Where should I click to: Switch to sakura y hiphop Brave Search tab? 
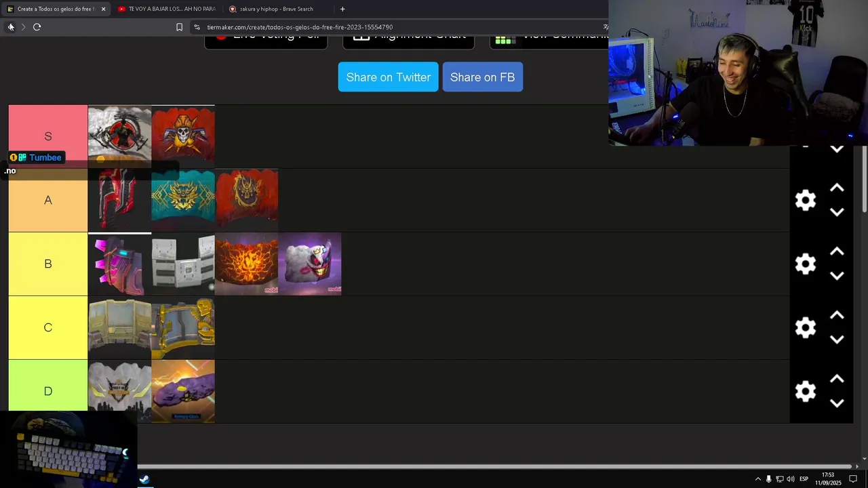(277, 9)
